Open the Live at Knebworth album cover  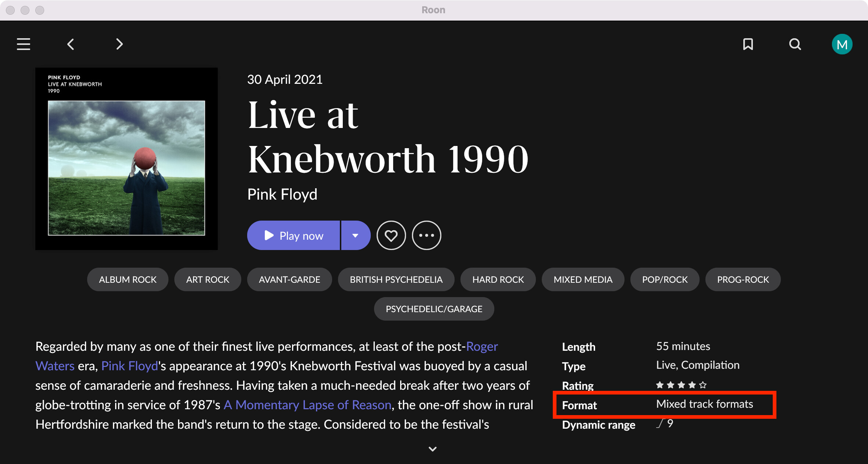pyautogui.click(x=127, y=159)
